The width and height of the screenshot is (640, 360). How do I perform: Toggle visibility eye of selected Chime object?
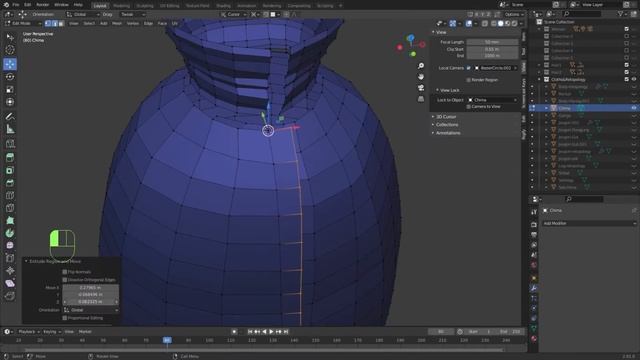pos(634,108)
